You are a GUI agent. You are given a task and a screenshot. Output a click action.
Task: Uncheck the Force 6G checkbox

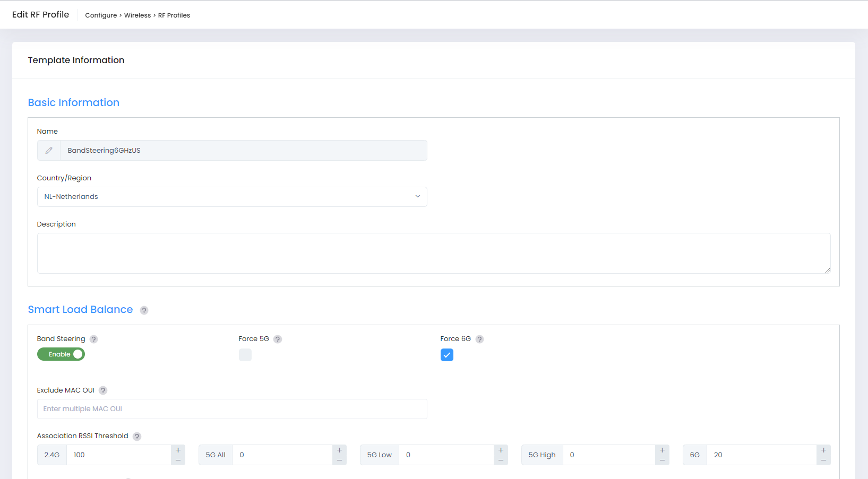447,355
